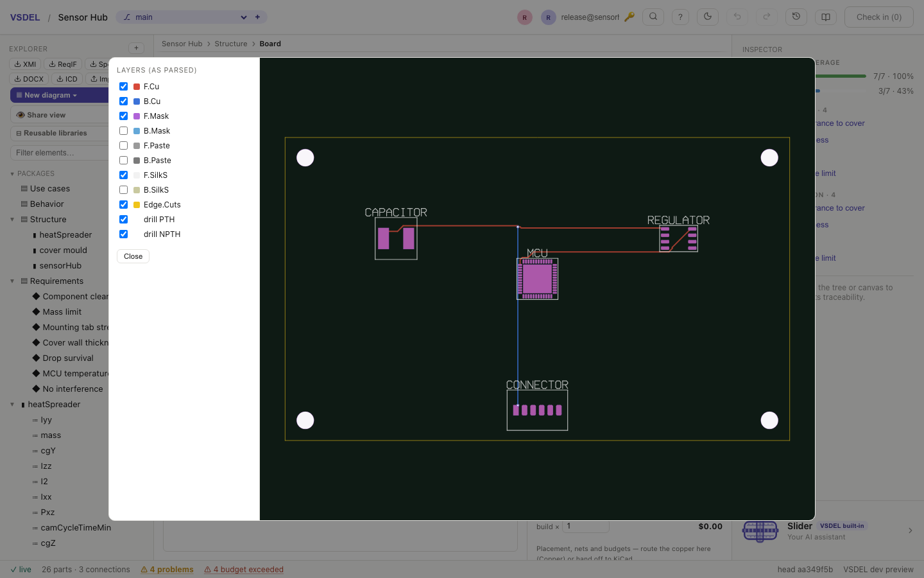Collapse the Requirements tree node

pyautogui.click(x=12, y=281)
